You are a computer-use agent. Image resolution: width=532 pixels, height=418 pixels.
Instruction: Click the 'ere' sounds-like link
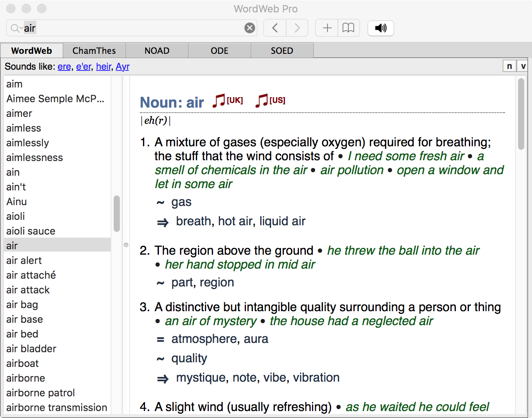(64, 67)
